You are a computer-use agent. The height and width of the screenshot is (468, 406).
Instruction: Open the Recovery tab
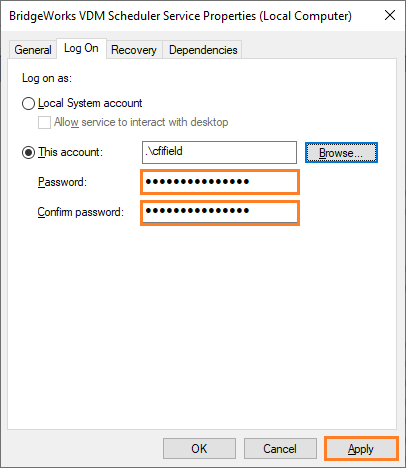(134, 50)
